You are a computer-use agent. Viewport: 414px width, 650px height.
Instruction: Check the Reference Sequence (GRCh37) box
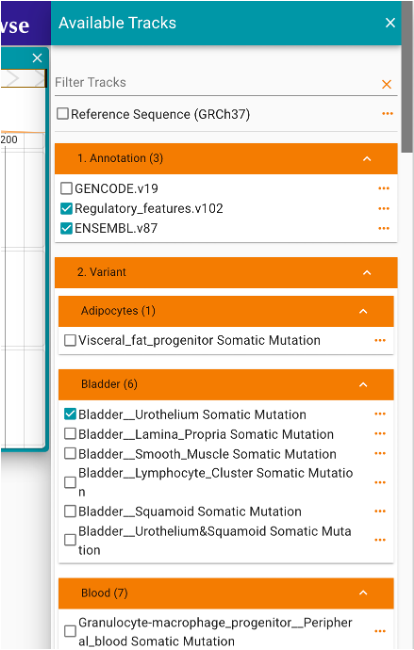point(63,114)
